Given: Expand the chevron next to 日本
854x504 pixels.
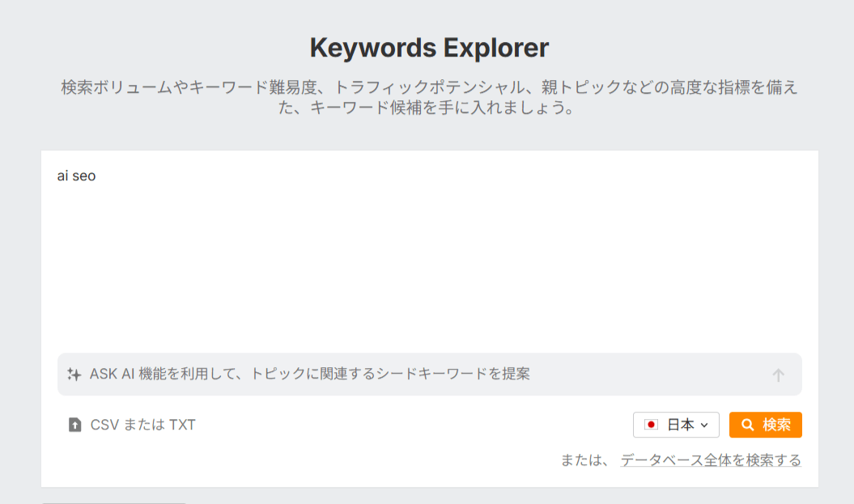Looking at the screenshot, I should pyautogui.click(x=704, y=426).
